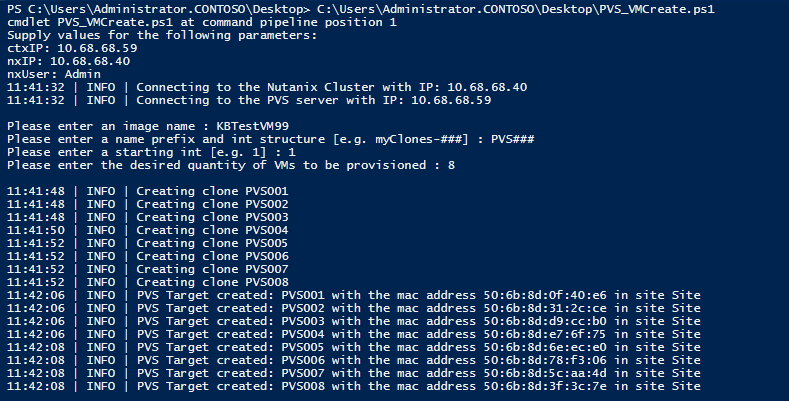Viewport: 789px width, 401px height.
Task: Click the PVS Target created PVS005 text
Action: pos(231,348)
